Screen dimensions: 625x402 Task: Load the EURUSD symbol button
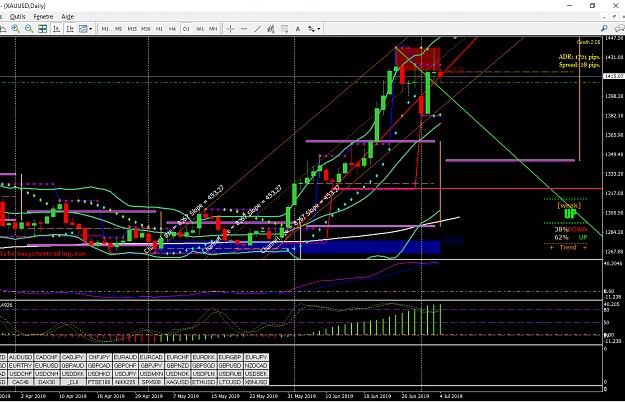coord(47,366)
